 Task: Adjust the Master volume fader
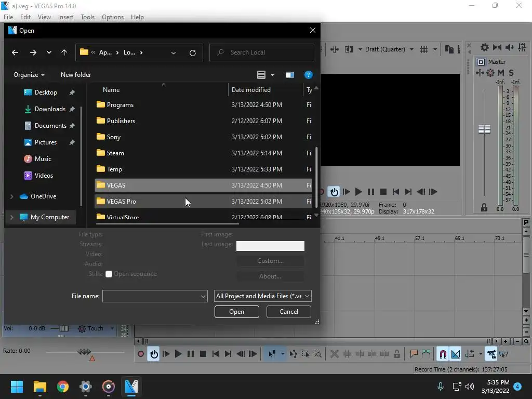coord(484,129)
